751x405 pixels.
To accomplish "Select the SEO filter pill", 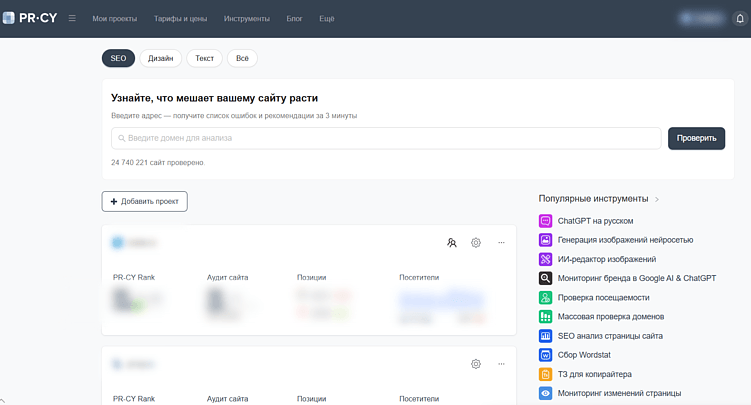I will coord(118,58).
